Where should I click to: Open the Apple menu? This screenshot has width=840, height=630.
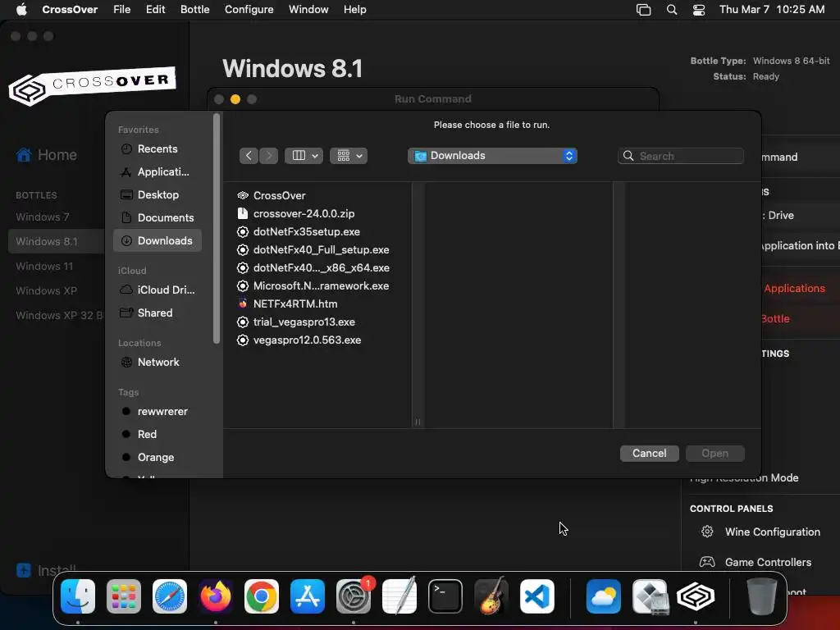(21, 10)
